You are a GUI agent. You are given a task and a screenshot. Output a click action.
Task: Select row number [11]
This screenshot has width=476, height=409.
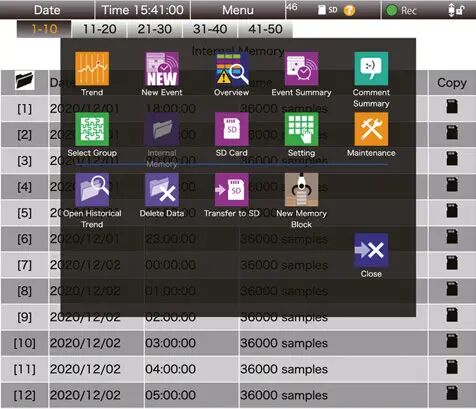coord(25,369)
